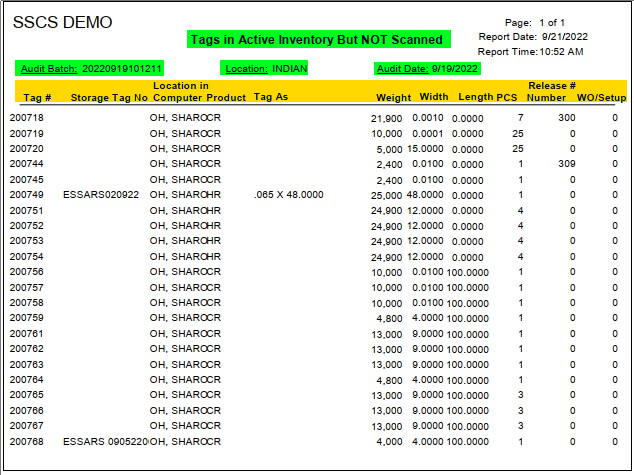Image resolution: width=634 pixels, height=475 pixels.
Task: Select audit batch value 20220919101211
Action: [x=122, y=69]
